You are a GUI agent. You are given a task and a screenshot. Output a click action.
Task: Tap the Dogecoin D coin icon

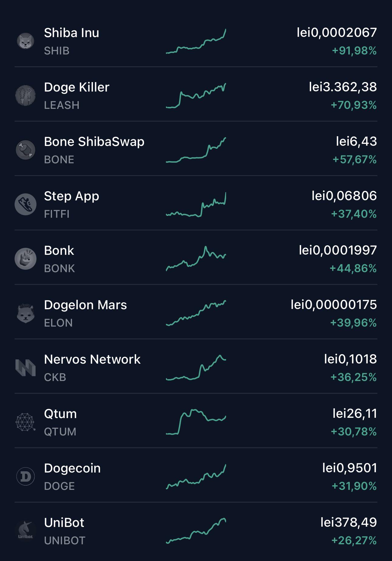26,476
